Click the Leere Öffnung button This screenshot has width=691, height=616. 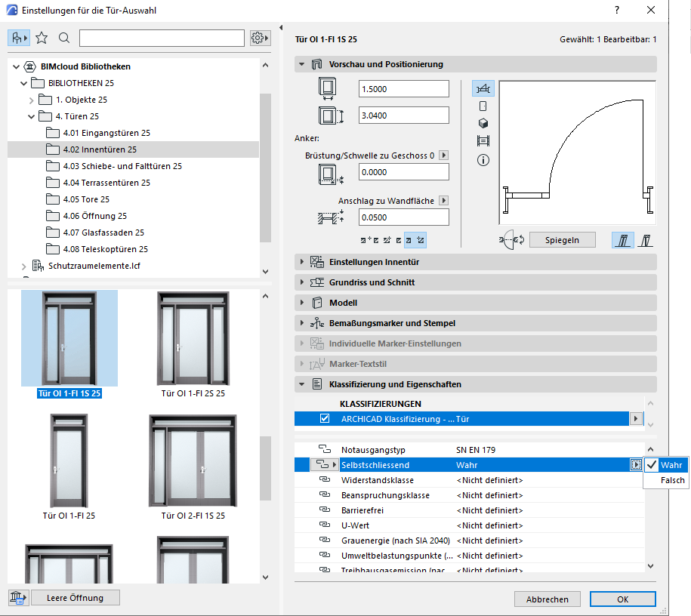click(75, 598)
